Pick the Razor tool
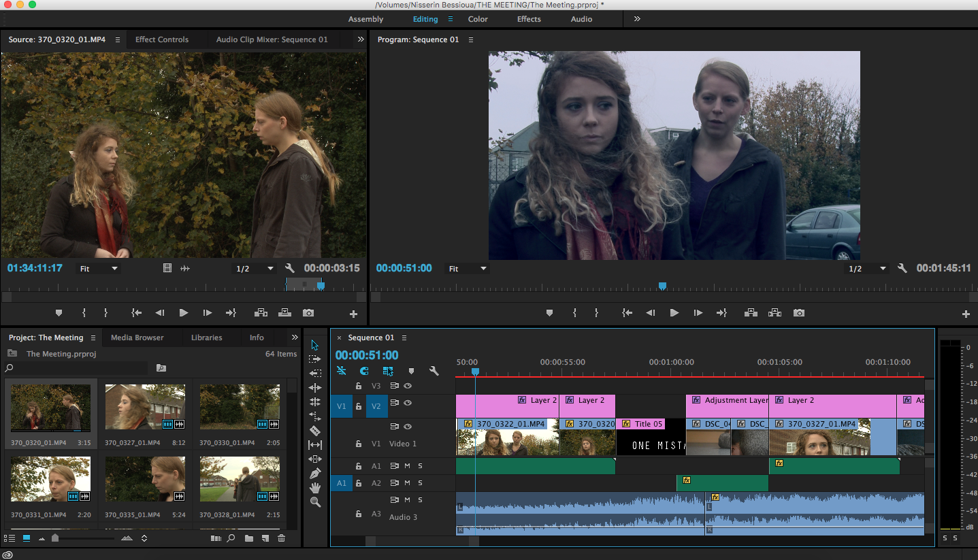Screen dimensions: 978x560 [x=314, y=431]
